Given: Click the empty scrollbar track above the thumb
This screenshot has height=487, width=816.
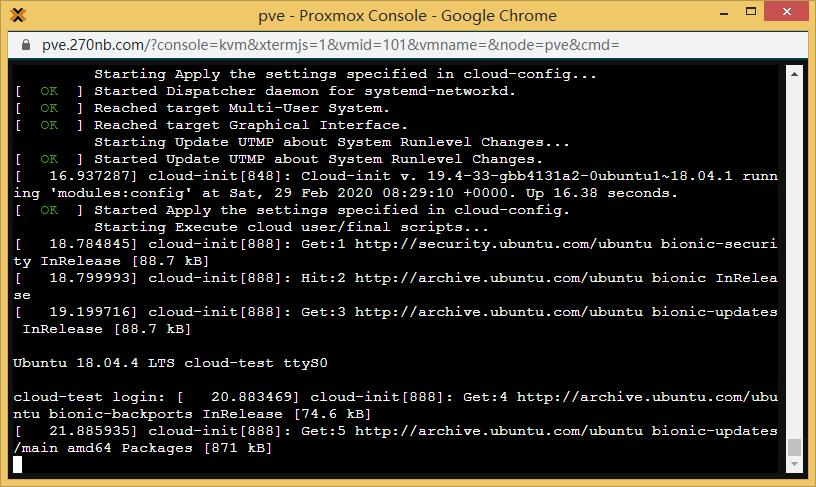Looking at the screenshot, I should point(794,259).
